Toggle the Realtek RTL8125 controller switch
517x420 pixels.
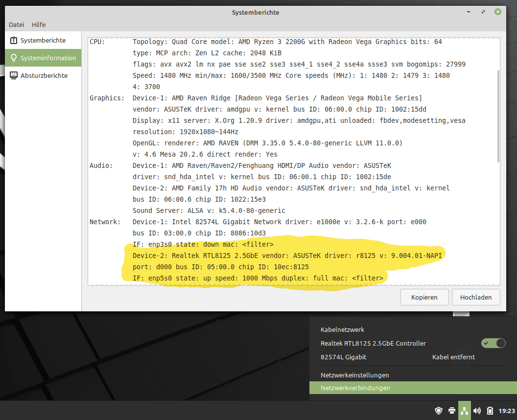(493, 343)
